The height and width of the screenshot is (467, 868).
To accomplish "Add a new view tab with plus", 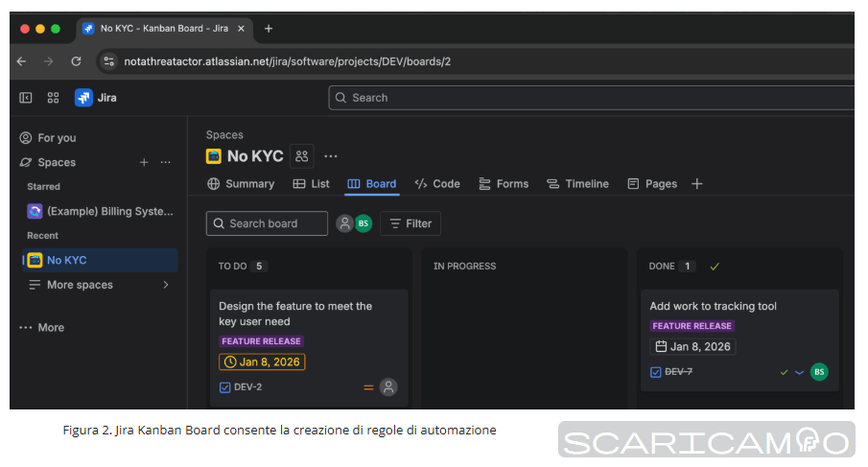I will click(697, 184).
